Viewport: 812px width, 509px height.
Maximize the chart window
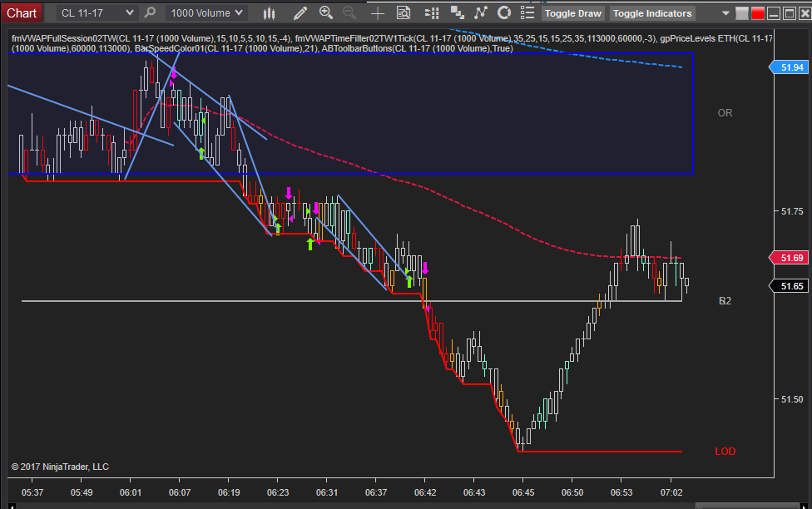point(790,13)
